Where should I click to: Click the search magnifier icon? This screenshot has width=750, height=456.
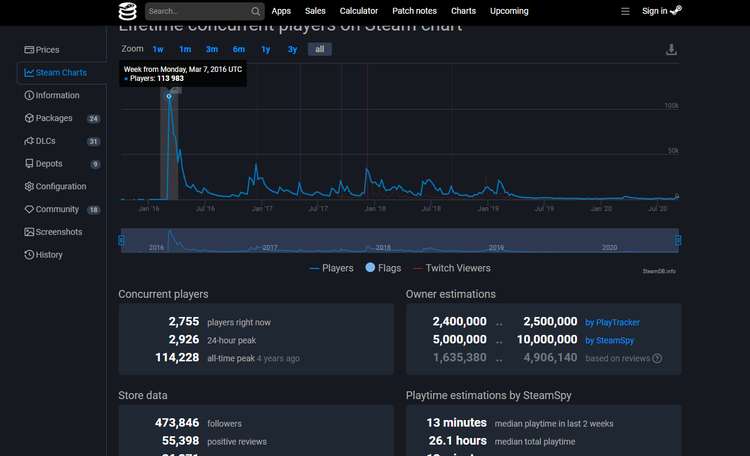coord(255,11)
